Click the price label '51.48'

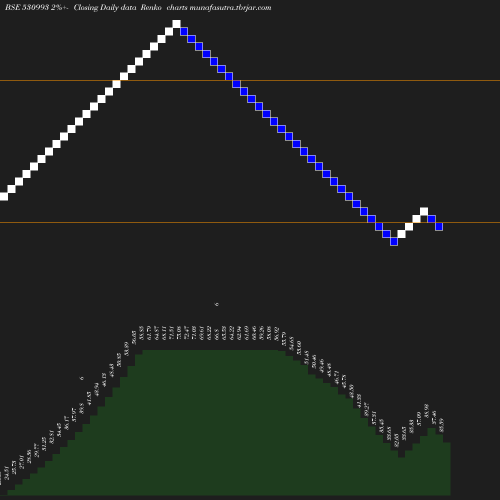click(x=306, y=357)
